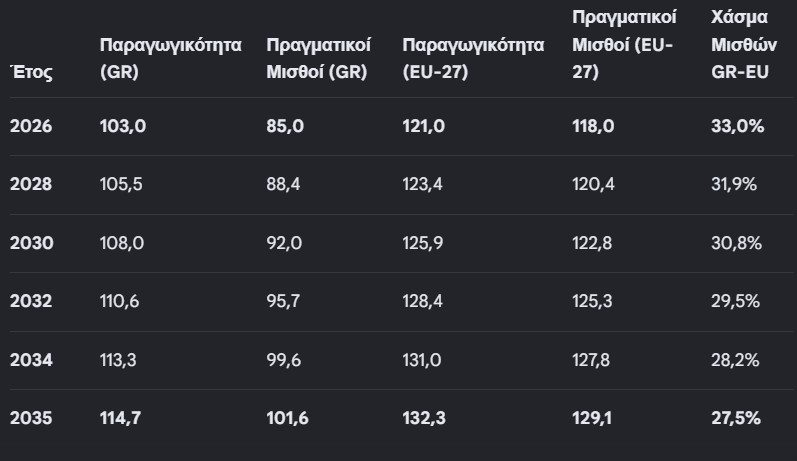This screenshot has height=461, width=797.
Task: Click the 92,0 Greek wages value
Action: 284,243
